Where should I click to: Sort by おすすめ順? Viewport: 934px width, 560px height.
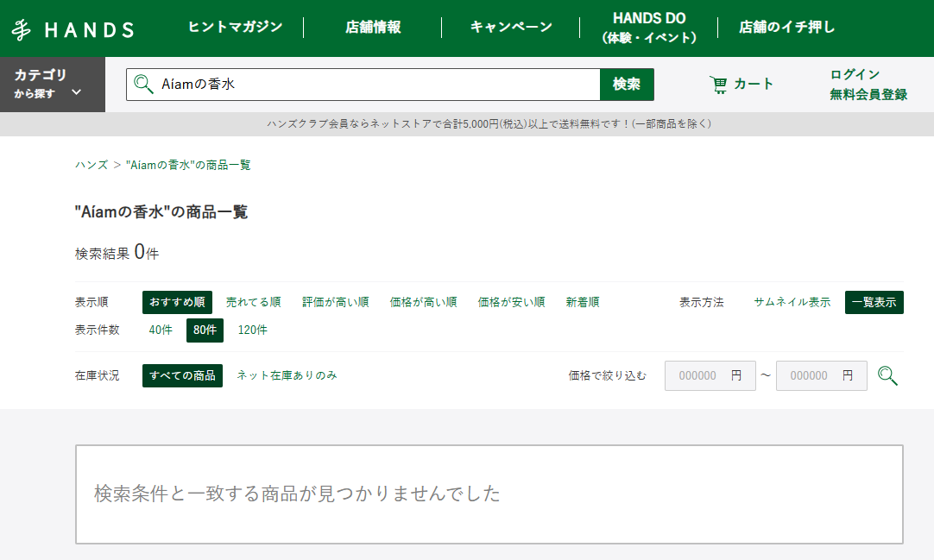coord(177,302)
